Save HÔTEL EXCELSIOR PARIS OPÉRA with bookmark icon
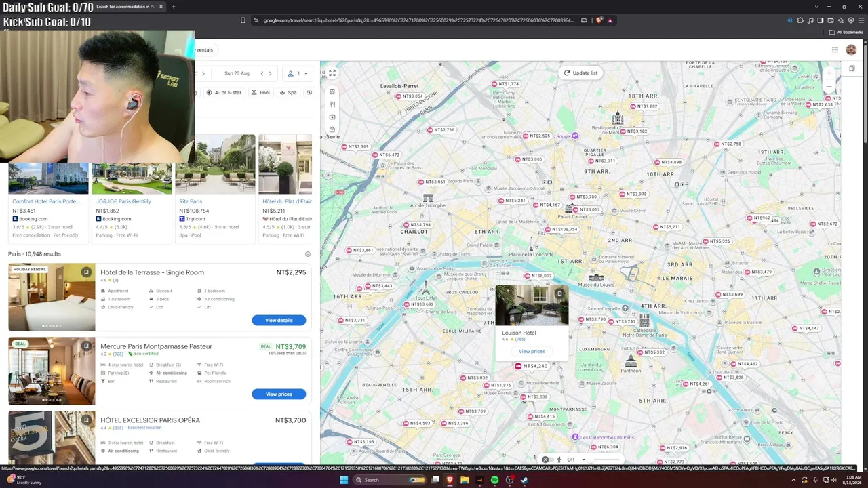The height and width of the screenshot is (488, 868). (86, 420)
